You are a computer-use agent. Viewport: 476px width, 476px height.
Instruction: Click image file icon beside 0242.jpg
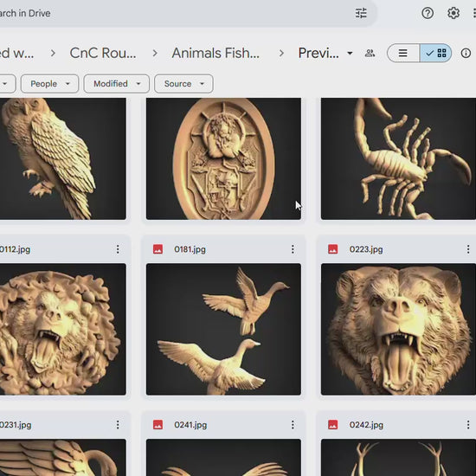[333, 425]
